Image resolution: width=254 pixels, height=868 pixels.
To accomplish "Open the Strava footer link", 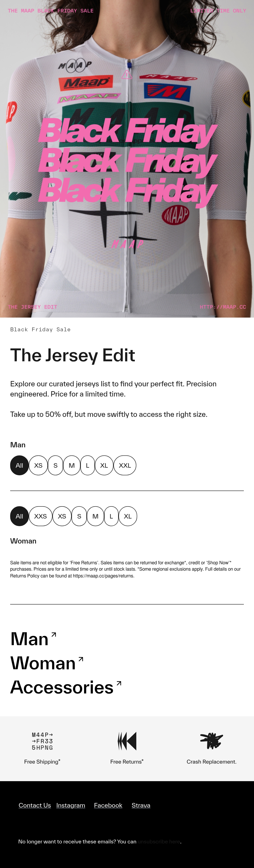I will pos(141,805).
